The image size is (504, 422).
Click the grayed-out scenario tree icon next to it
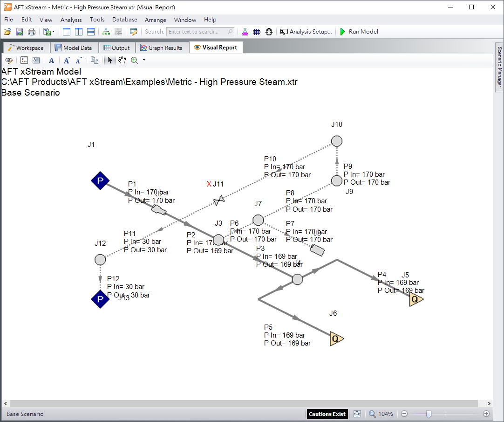click(x=118, y=32)
